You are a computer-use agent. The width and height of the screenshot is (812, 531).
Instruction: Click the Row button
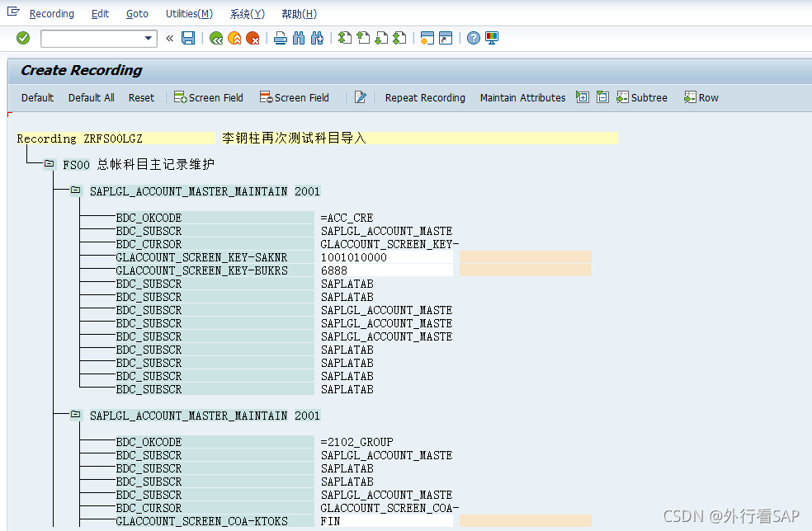701,97
